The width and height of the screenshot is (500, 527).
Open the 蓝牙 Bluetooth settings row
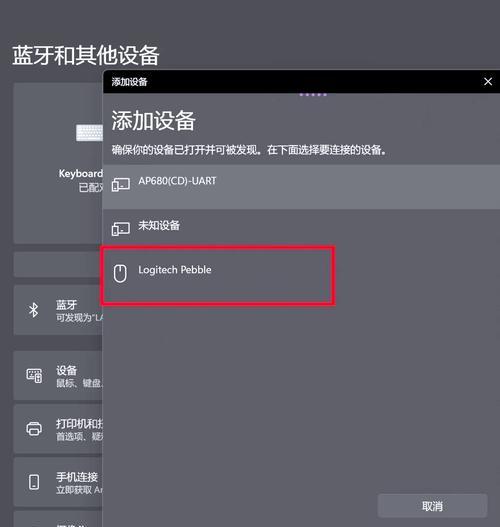[x=58, y=310]
